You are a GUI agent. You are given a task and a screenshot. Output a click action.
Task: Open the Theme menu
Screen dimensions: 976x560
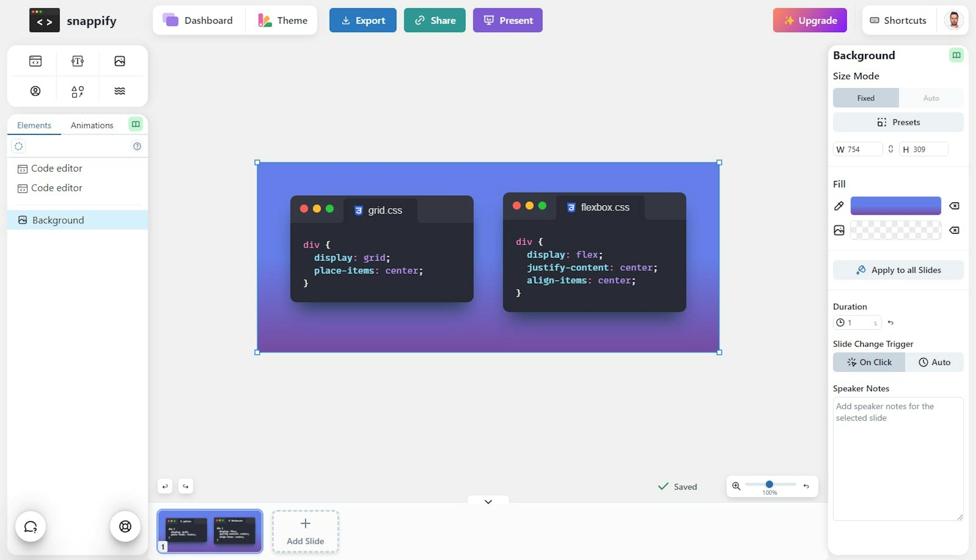pyautogui.click(x=282, y=20)
